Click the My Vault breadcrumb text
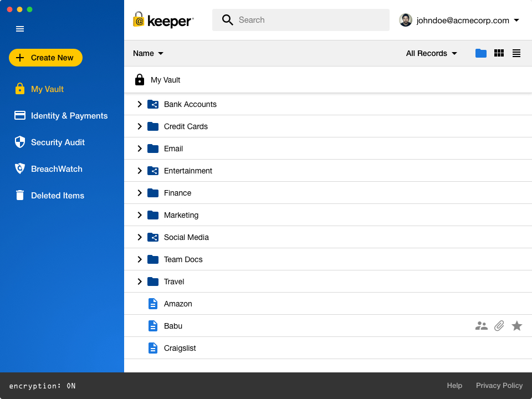 point(165,80)
